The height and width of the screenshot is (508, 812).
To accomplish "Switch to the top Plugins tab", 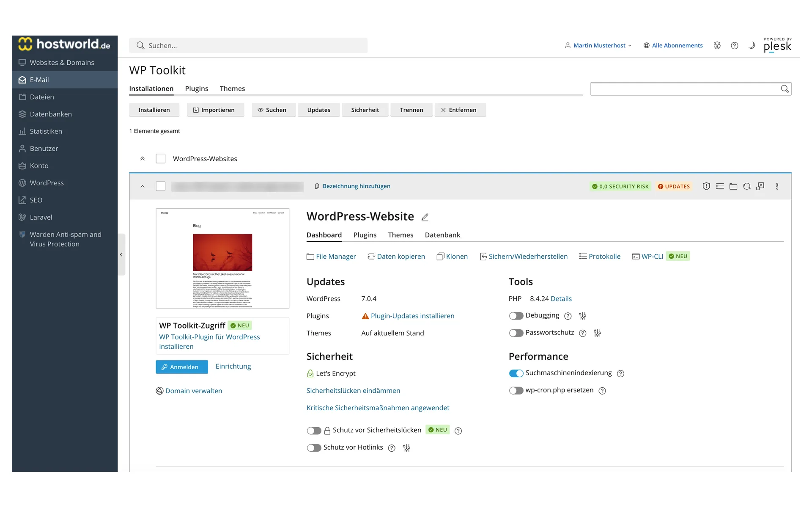I will [197, 88].
